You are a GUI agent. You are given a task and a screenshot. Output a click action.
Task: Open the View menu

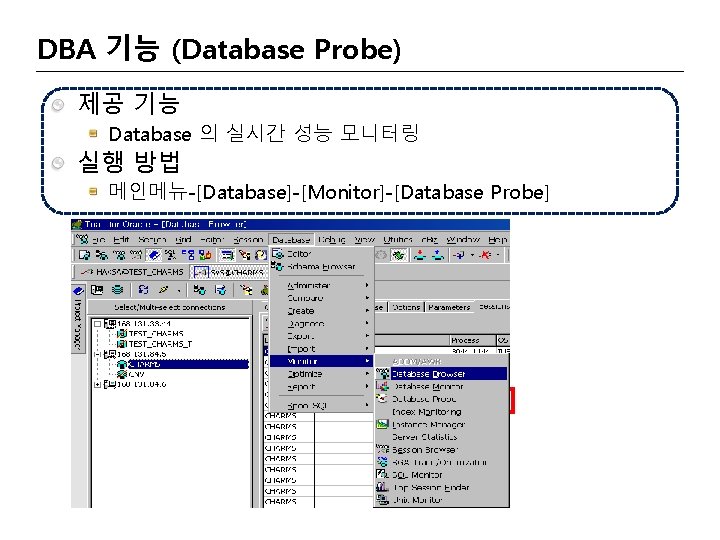pos(365,240)
